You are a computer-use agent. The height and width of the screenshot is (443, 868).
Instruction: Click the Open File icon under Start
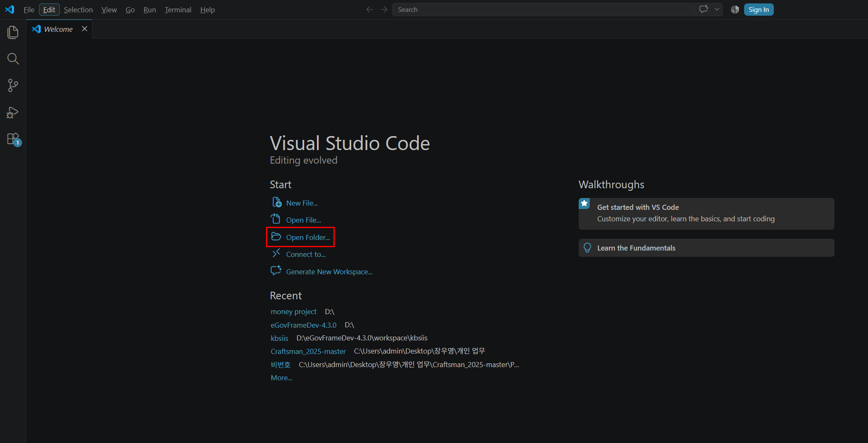(276, 219)
